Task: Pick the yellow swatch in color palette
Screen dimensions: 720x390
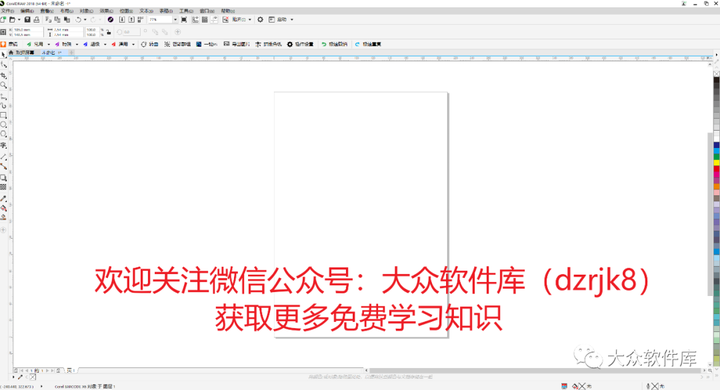Action: point(716,163)
